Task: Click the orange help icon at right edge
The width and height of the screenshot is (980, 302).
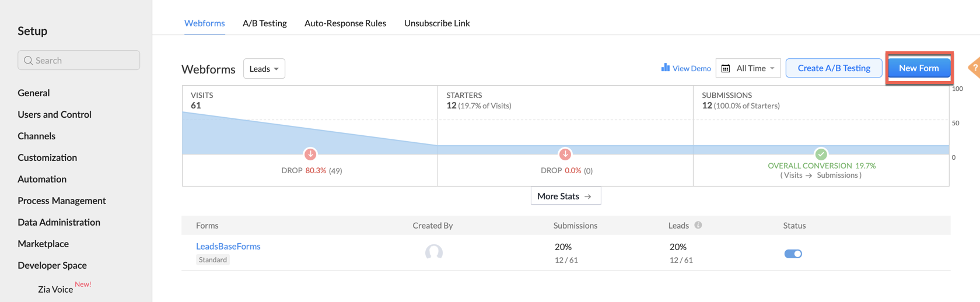Action: [974, 68]
